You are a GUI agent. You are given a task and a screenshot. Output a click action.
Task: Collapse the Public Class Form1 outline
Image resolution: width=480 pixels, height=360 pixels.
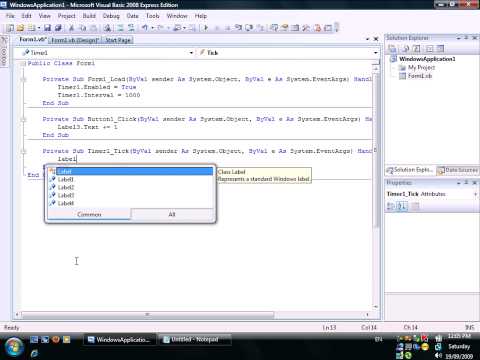(x=23, y=63)
